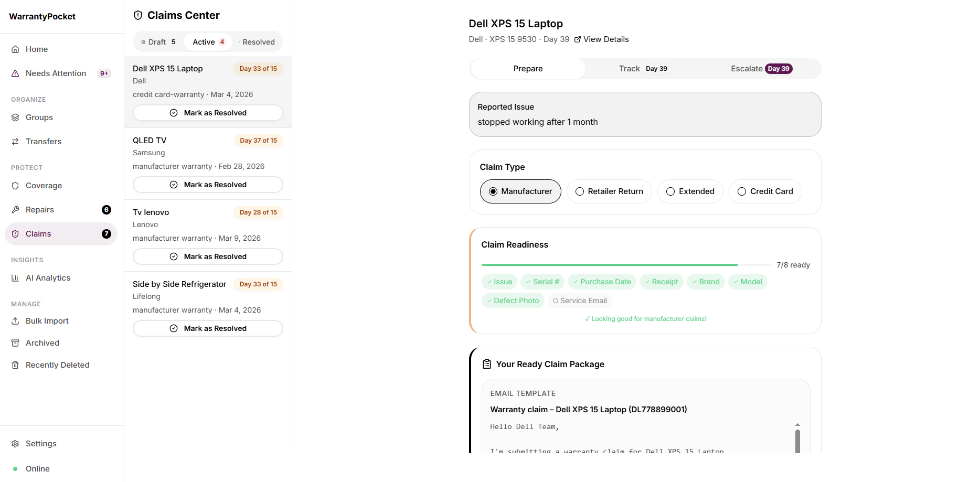This screenshot has width=980, height=482.
Task: Select the Retailer Return claim type
Action: tap(609, 191)
